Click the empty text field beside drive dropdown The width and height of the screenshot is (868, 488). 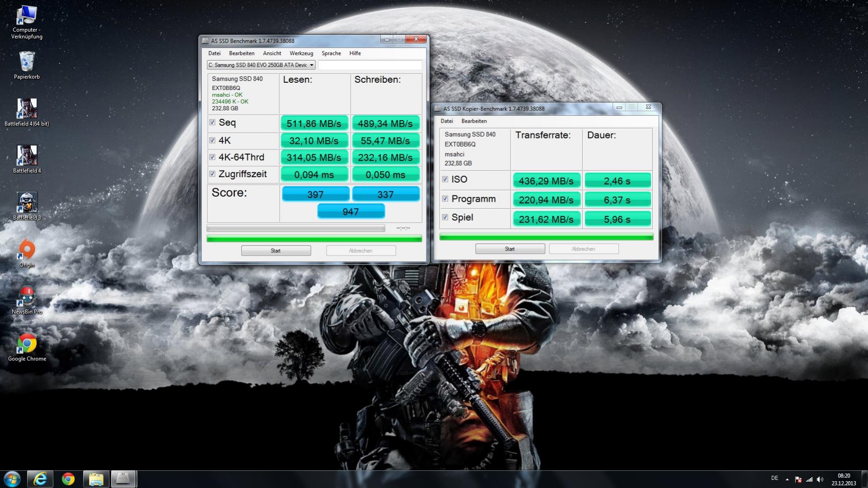coord(370,65)
